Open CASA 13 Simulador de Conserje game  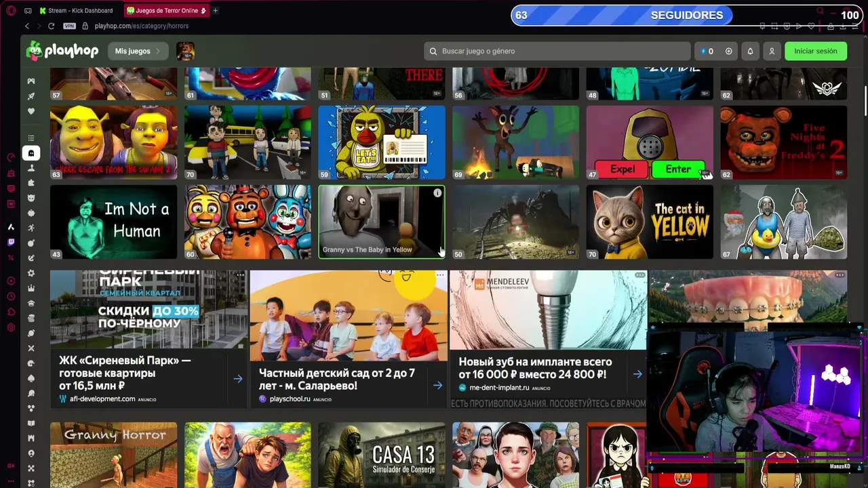pos(382,455)
